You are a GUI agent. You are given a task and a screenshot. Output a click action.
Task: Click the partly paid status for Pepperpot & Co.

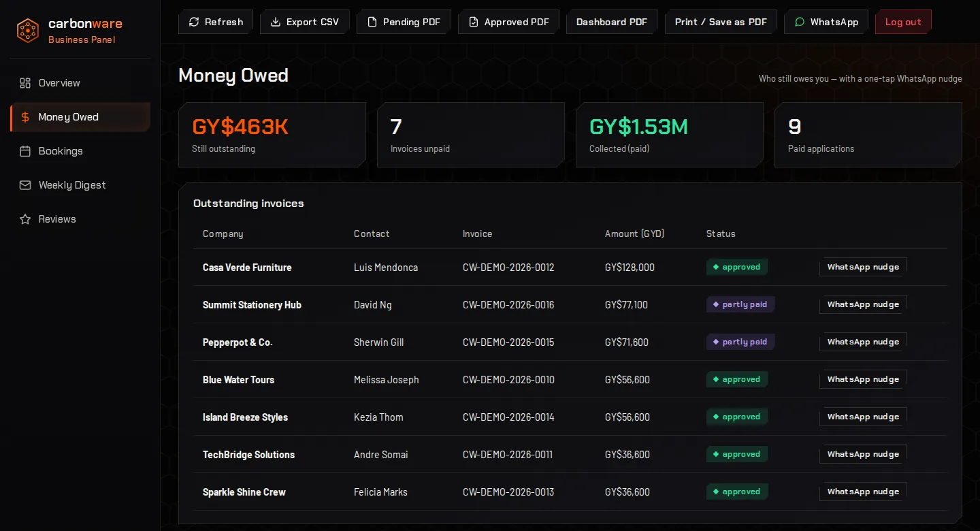[x=740, y=342]
